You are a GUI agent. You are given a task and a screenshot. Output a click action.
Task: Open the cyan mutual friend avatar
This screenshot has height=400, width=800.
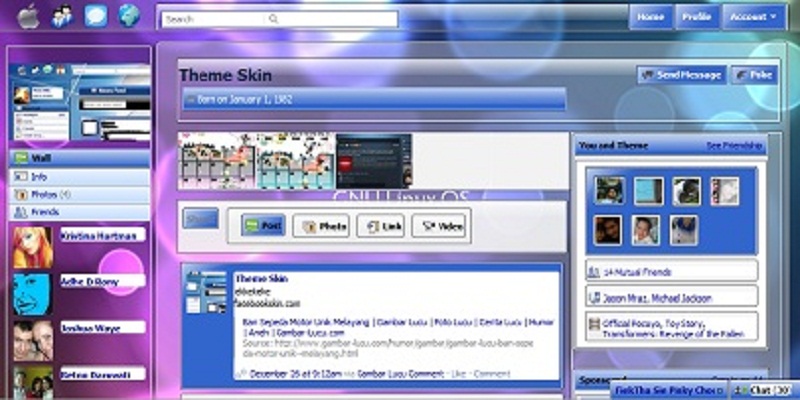tap(648, 191)
